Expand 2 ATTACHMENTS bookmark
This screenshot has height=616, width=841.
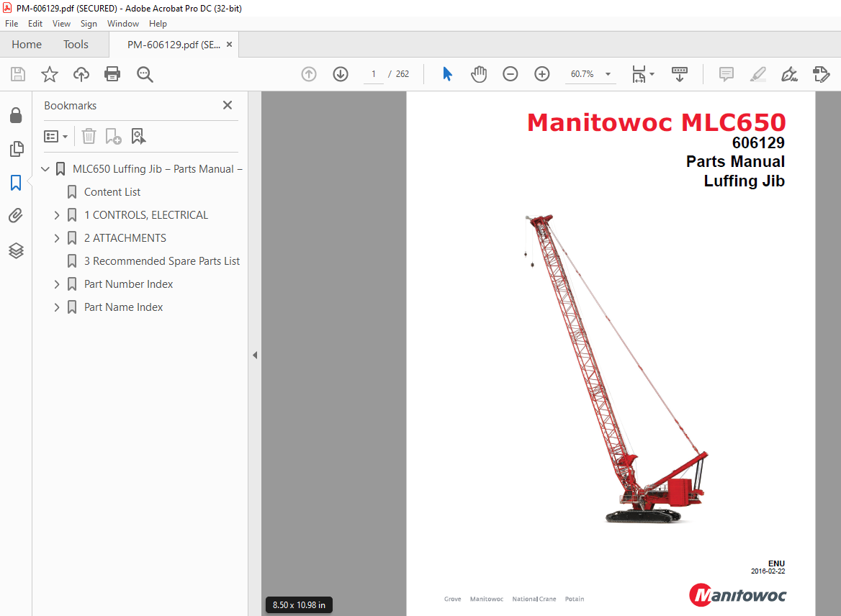pos(57,238)
